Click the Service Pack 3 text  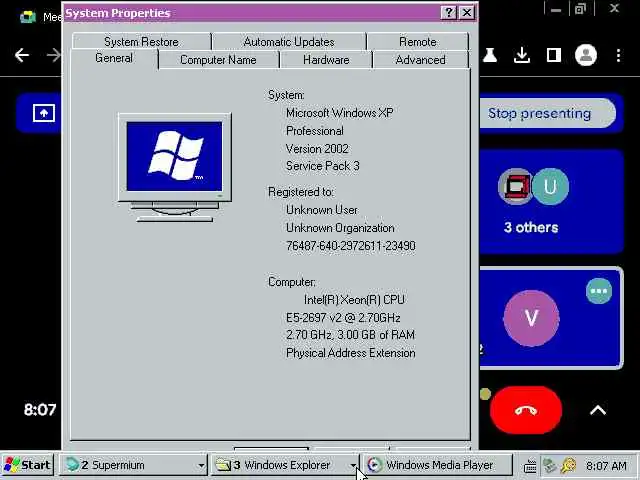tap(322, 166)
